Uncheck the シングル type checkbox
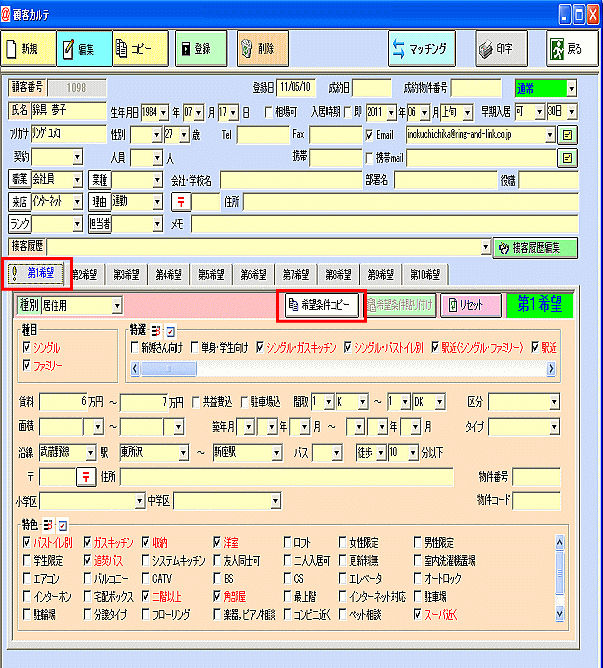The width and height of the screenshot is (603, 668). click(27, 347)
